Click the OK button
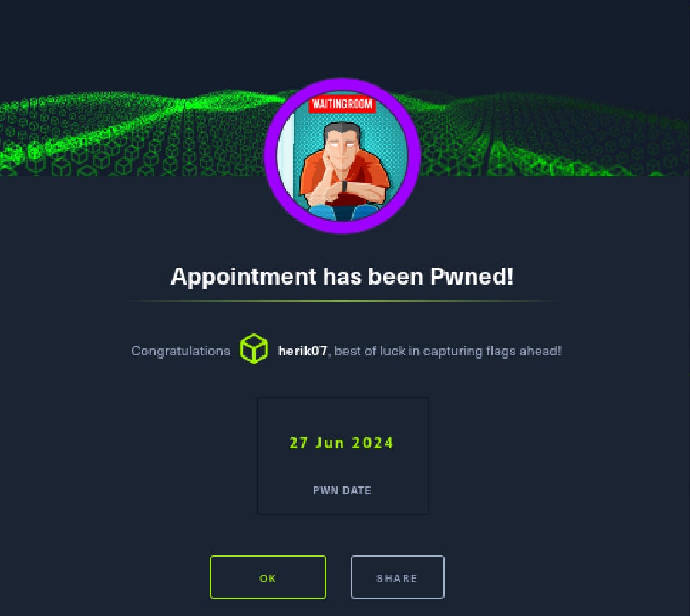The image size is (690, 616). (x=268, y=577)
